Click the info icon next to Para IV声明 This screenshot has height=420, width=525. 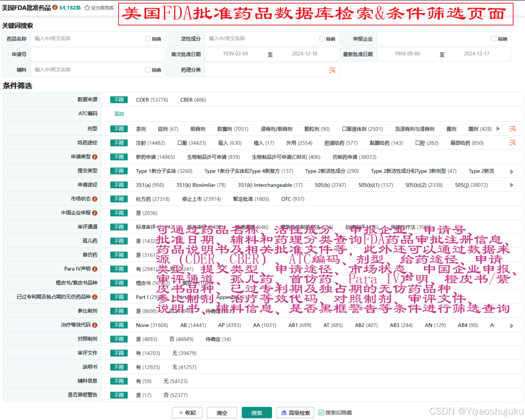click(94, 269)
